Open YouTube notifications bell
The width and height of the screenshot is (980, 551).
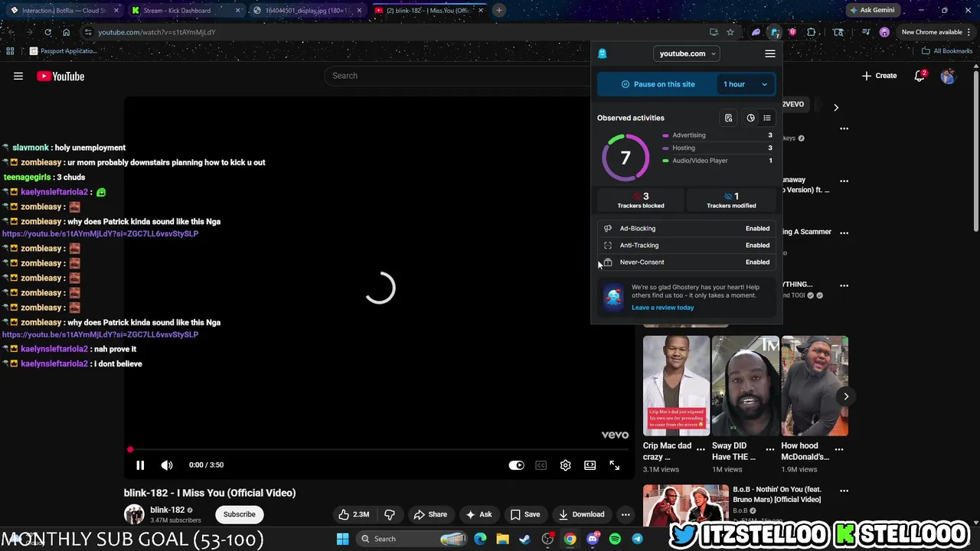click(920, 76)
